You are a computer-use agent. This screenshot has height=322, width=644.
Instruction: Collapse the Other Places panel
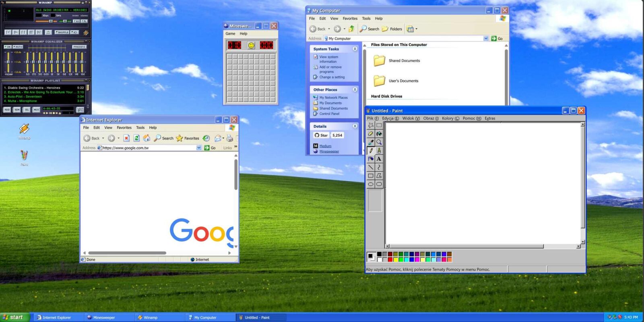[x=355, y=90]
